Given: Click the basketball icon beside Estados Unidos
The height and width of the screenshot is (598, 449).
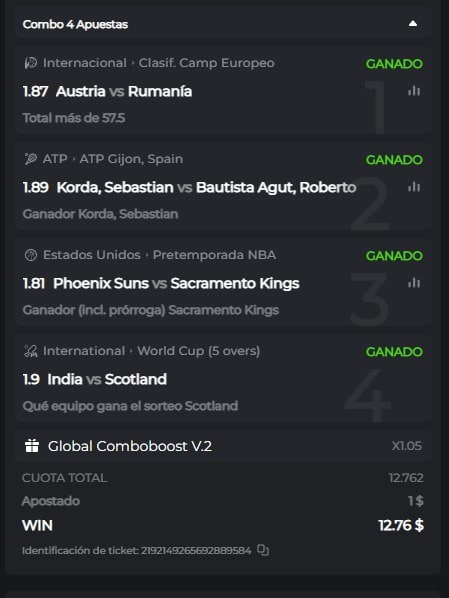Looking at the screenshot, I should tap(31, 255).
